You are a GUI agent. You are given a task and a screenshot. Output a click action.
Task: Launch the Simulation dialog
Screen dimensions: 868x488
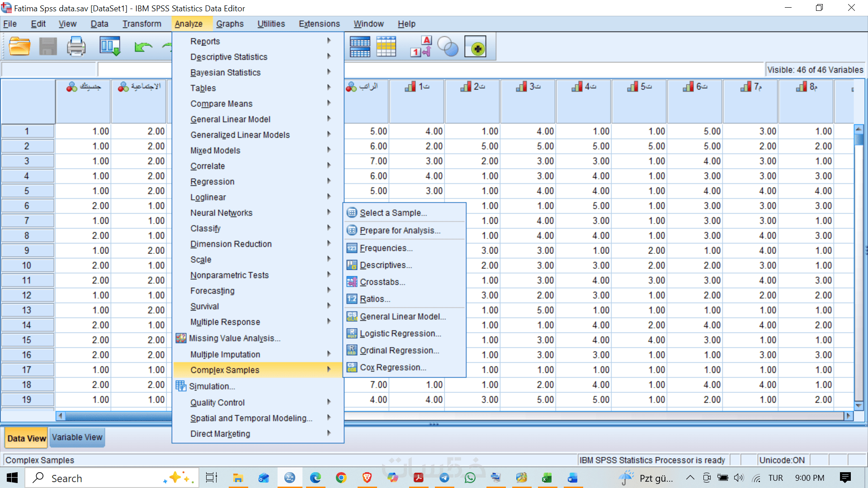click(x=212, y=386)
